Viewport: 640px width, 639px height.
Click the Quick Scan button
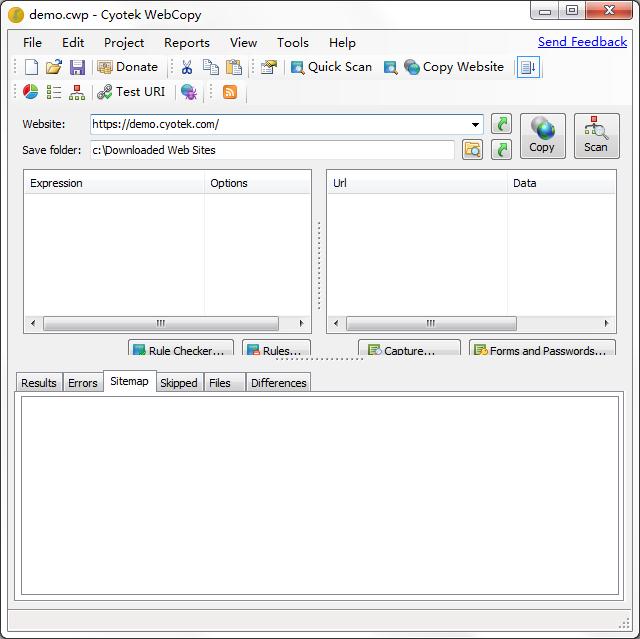pyautogui.click(x=331, y=67)
